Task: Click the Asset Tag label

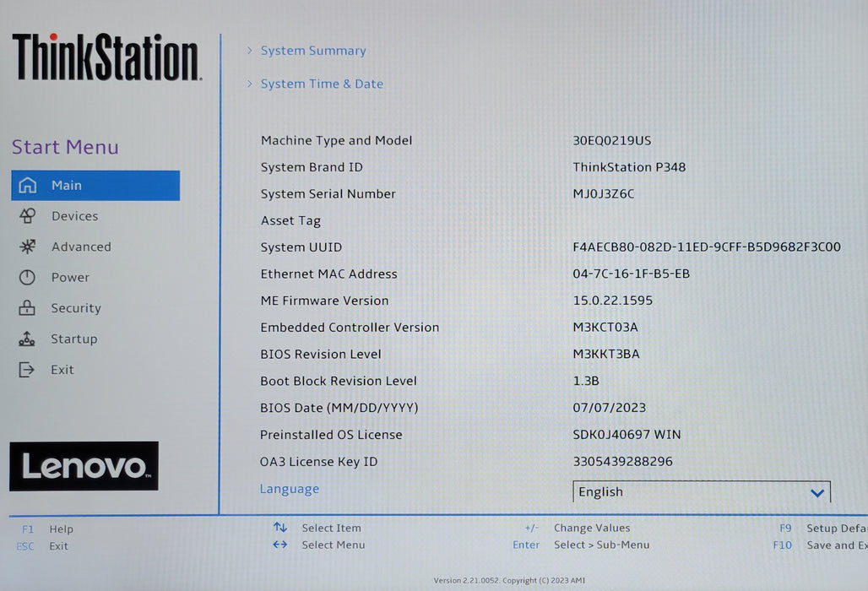Action: coord(290,221)
